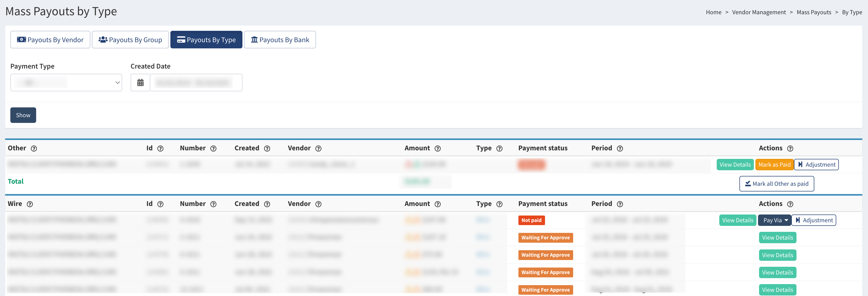This screenshot has height=296, width=868.
Task: Switch to Payouts By Vendor tab
Action: [x=50, y=40]
